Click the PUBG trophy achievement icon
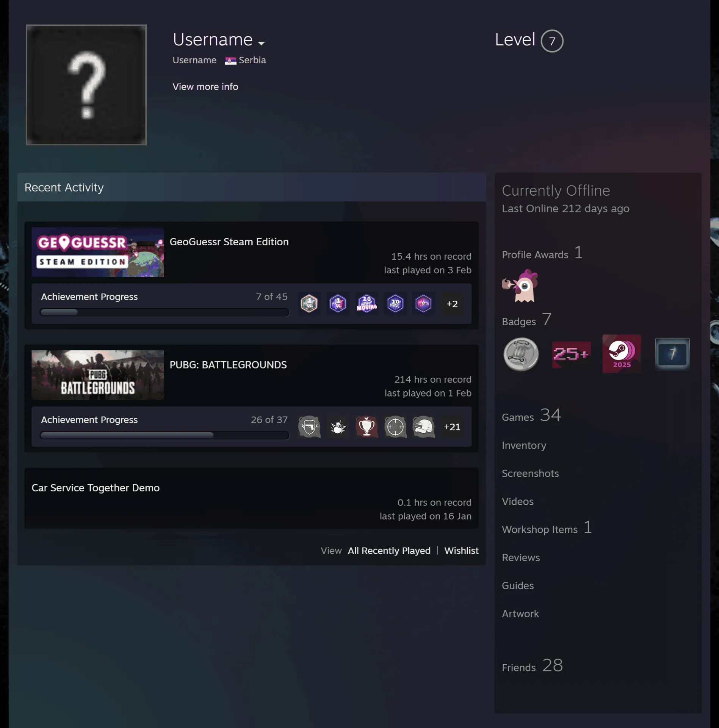719x728 pixels. coord(367,427)
